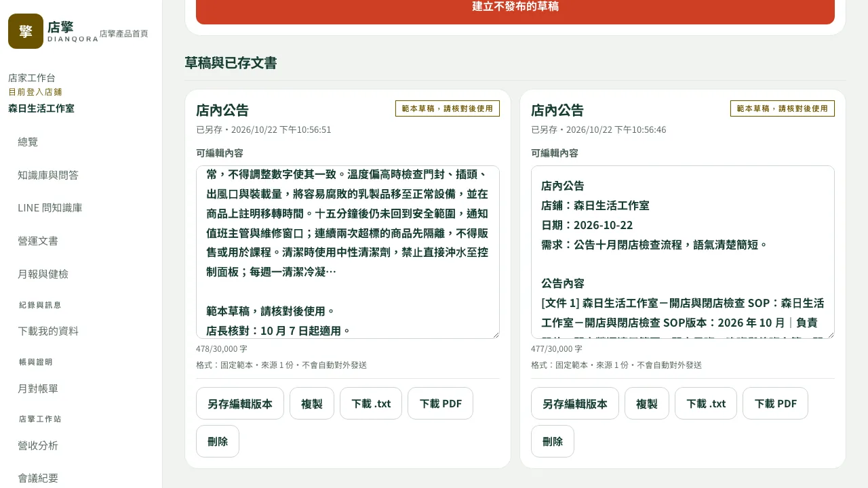Click the 店擎 logo icon
Viewport: 868px width, 488px height.
pyautogui.click(x=26, y=31)
